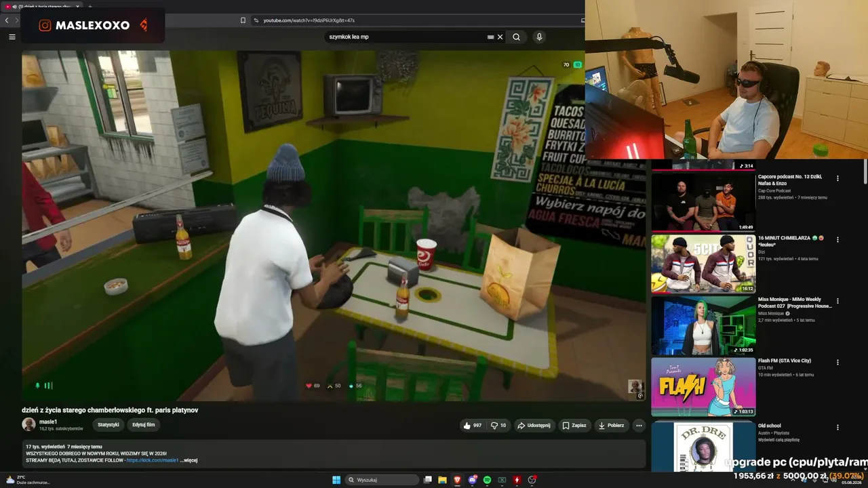This screenshot has width=868, height=488.
Task: Open the masle1 channel avatar
Action: coord(28,424)
